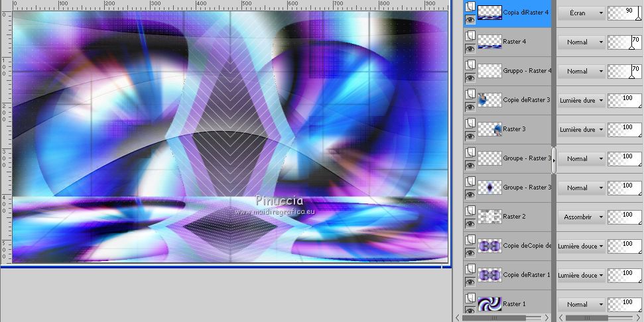Click the layer type icon for Gruppo - Raster 4

470,65
